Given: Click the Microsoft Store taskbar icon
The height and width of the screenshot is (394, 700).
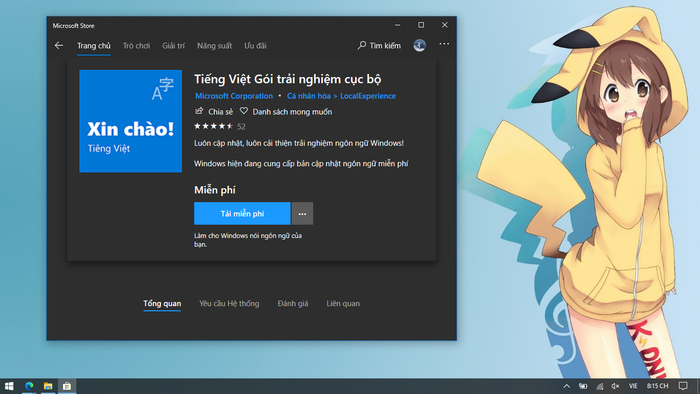Looking at the screenshot, I should (x=67, y=386).
